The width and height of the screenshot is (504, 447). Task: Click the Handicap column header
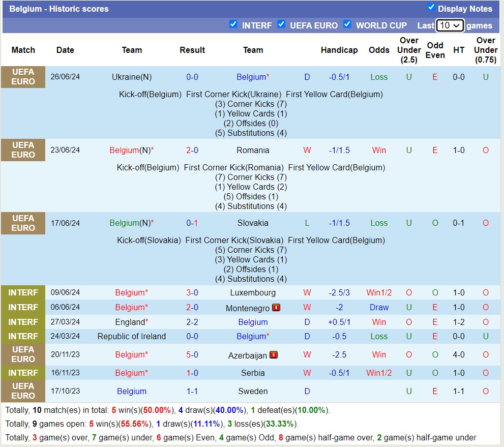339,50
